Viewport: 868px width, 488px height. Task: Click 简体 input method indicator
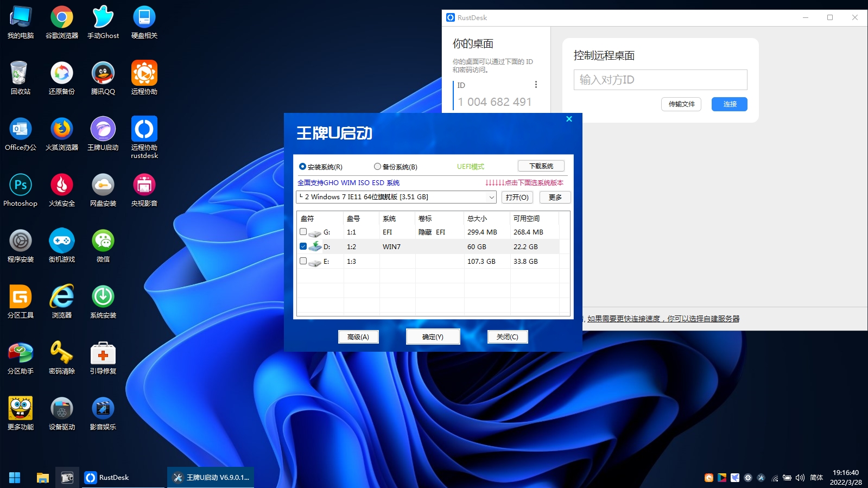click(816, 478)
